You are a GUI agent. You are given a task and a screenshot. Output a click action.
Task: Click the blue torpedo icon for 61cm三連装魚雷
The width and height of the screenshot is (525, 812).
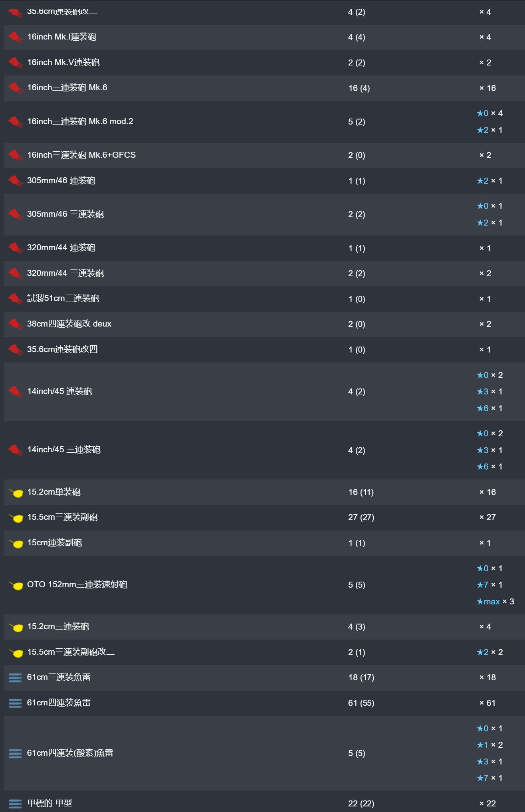point(15,677)
